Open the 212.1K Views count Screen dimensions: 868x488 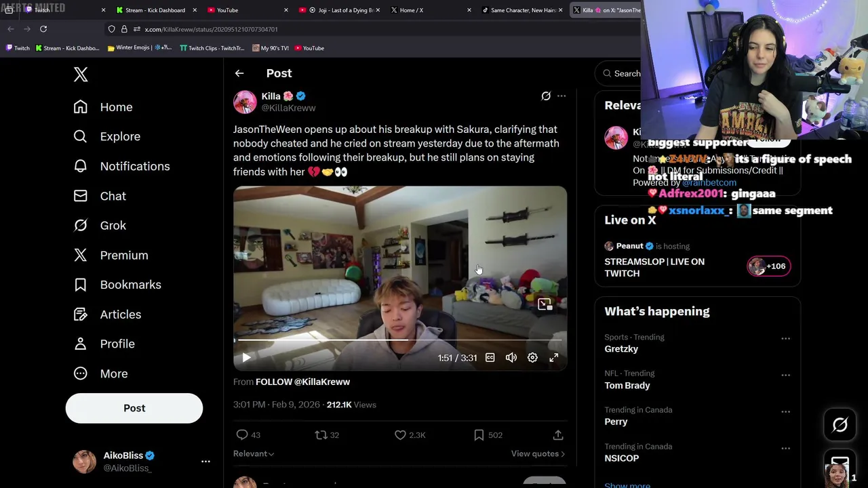pyautogui.click(x=351, y=405)
